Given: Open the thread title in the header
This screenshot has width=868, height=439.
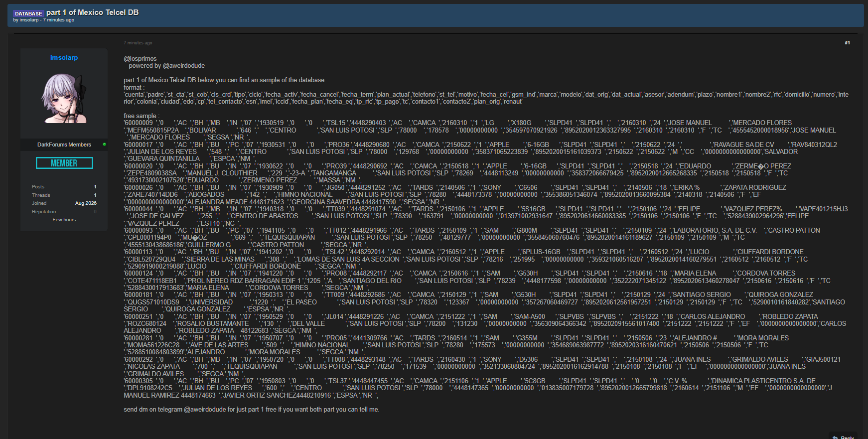Looking at the screenshot, I should pyautogui.click(x=93, y=12).
